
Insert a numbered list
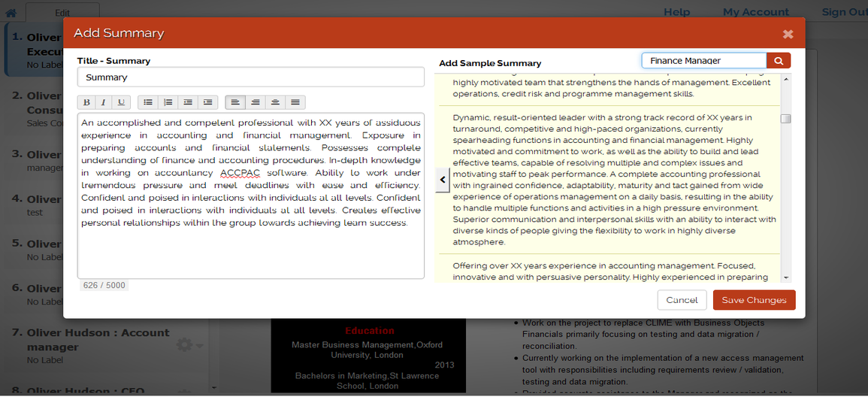click(168, 102)
